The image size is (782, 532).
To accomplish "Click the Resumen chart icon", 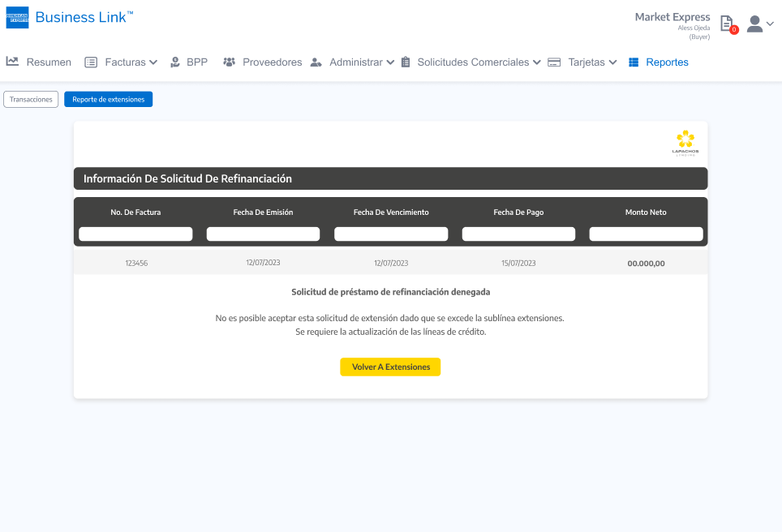I will coord(12,62).
